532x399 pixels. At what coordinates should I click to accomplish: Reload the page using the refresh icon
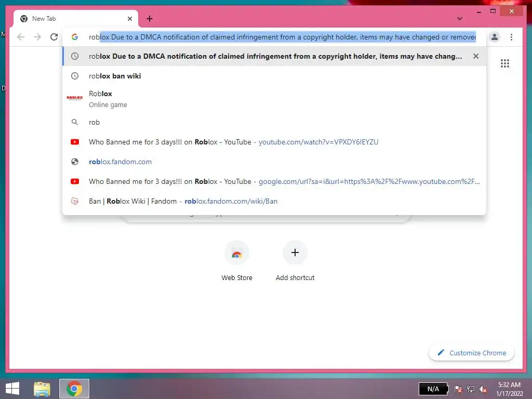54,37
